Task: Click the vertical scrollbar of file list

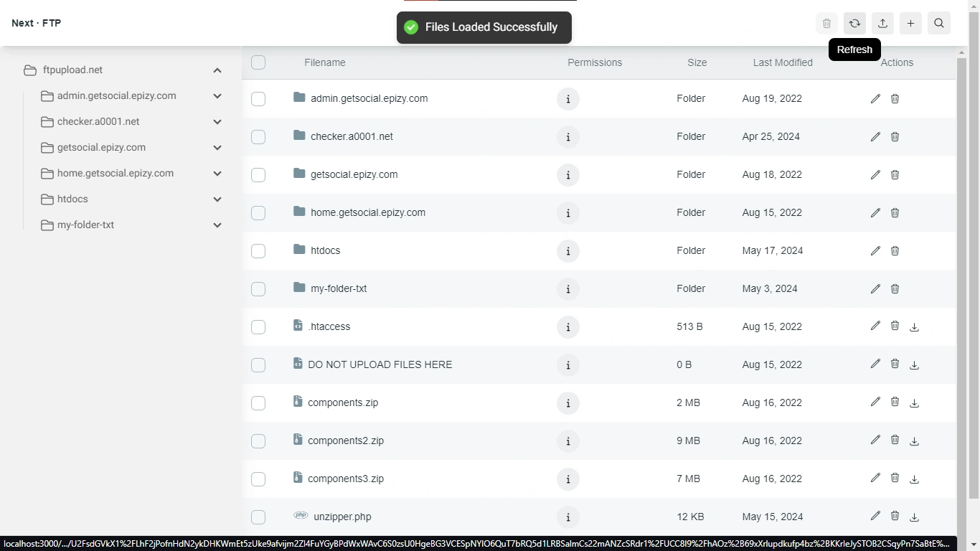Action: coord(962,287)
